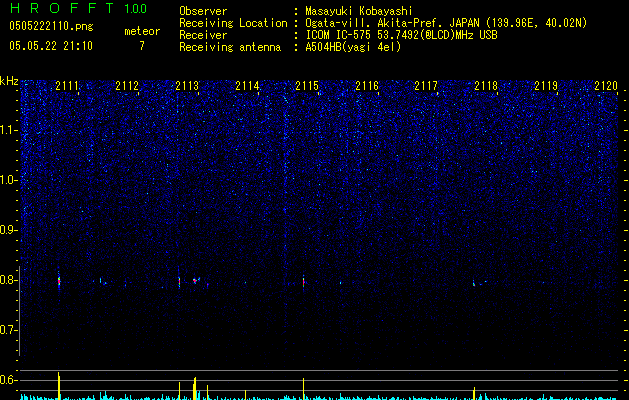Click the meteor count label
Image resolution: width=629 pixels, height=400 pixels.
[142, 31]
